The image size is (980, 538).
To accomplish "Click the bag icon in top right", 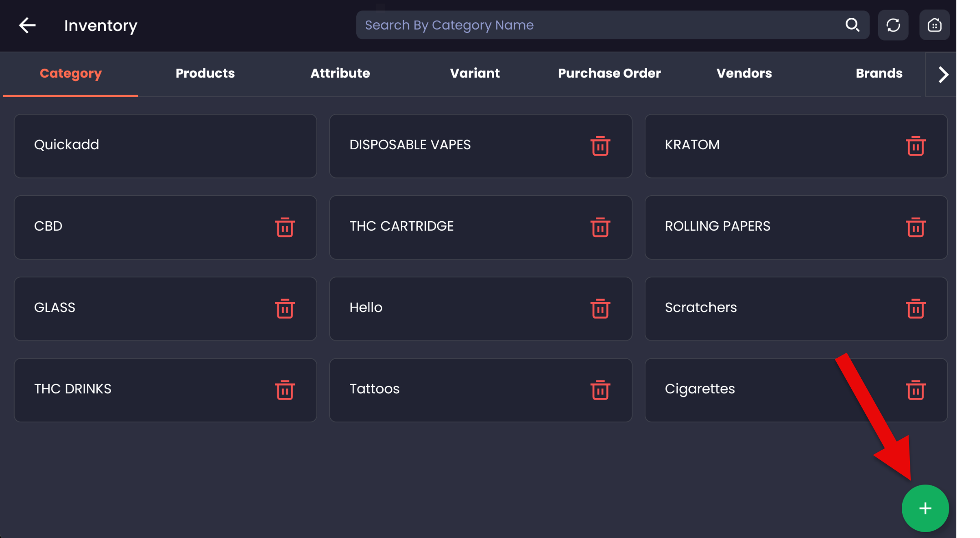I will 934,25.
